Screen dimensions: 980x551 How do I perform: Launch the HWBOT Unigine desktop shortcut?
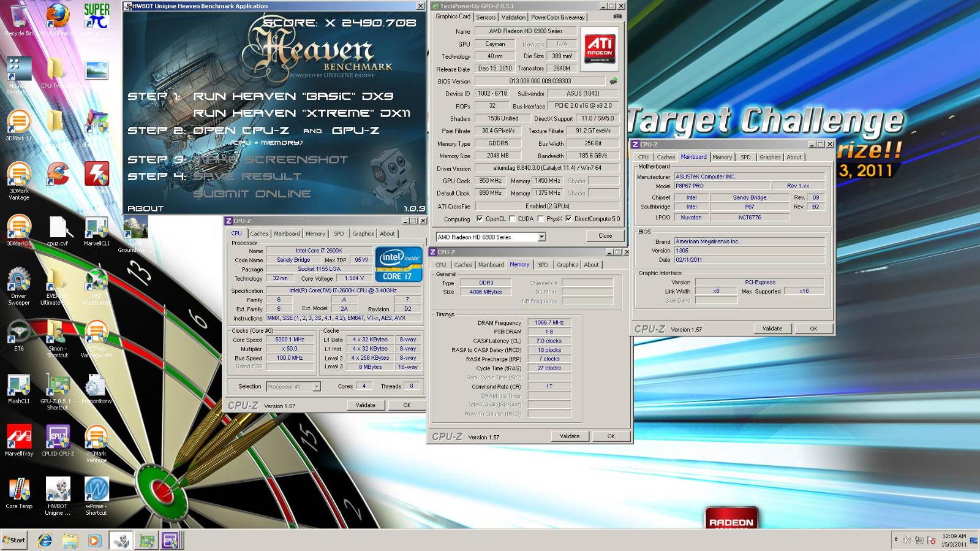(x=58, y=497)
